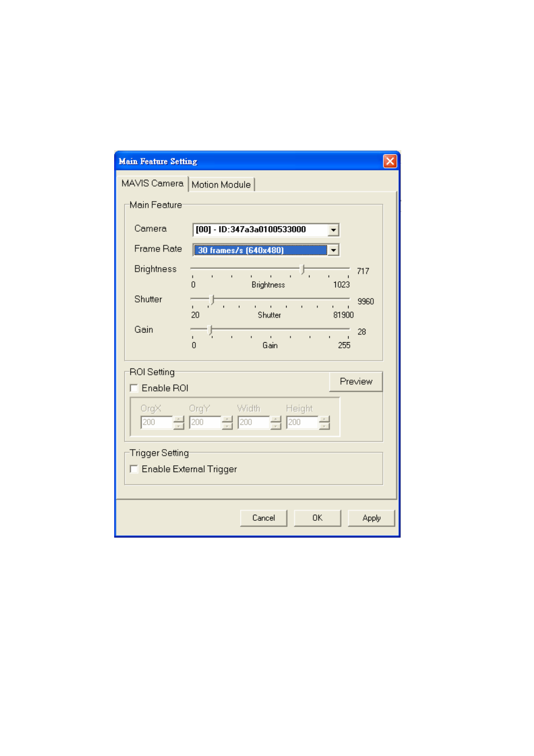The width and height of the screenshot is (534, 756).
Task: Apply the camera settings
Action: pyautogui.click(x=371, y=518)
